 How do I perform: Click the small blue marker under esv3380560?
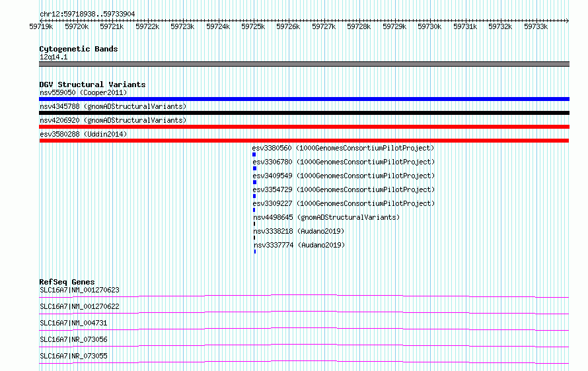tap(254, 154)
